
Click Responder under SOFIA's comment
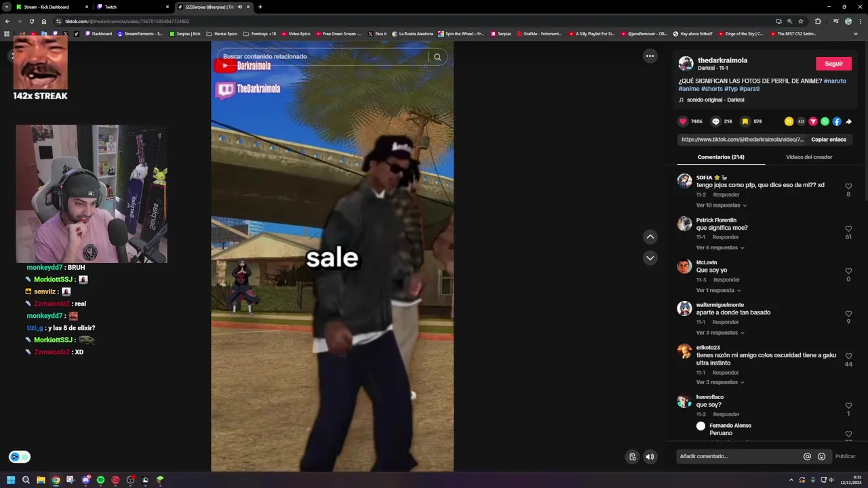tap(726, 195)
